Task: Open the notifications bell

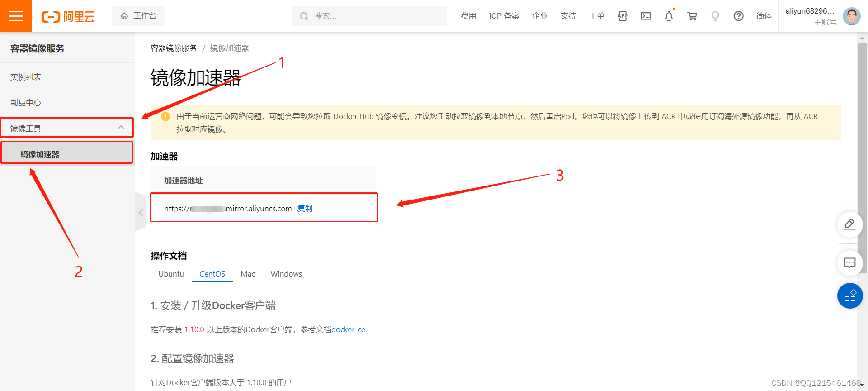Action: click(669, 16)
